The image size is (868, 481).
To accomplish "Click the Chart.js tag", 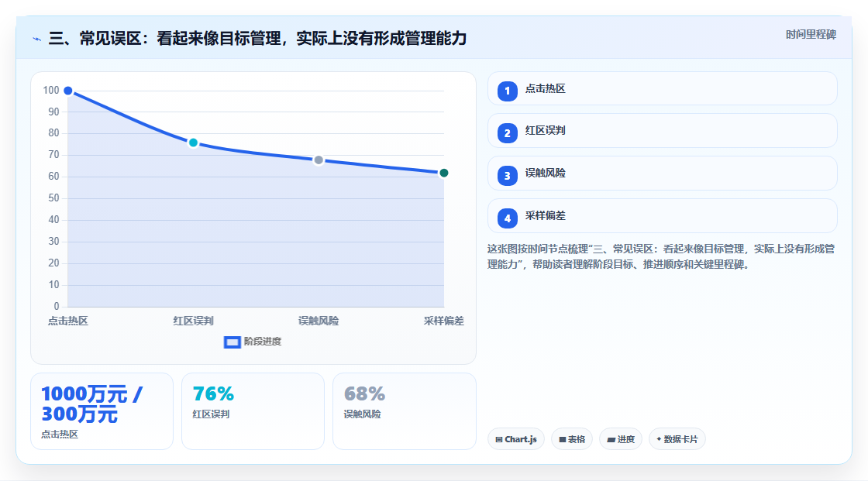I will pyautogui.click(x=516, y=439).
